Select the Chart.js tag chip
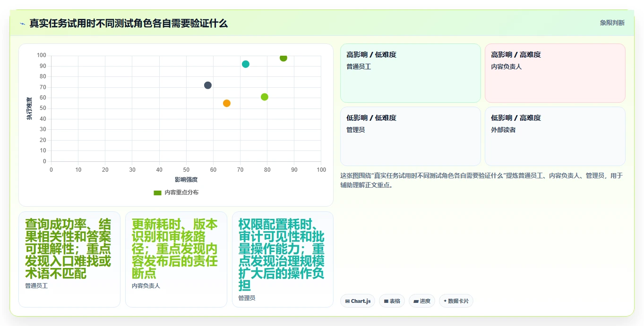The width and height of the screenshot is (644, 326). [x=358, y=301]
